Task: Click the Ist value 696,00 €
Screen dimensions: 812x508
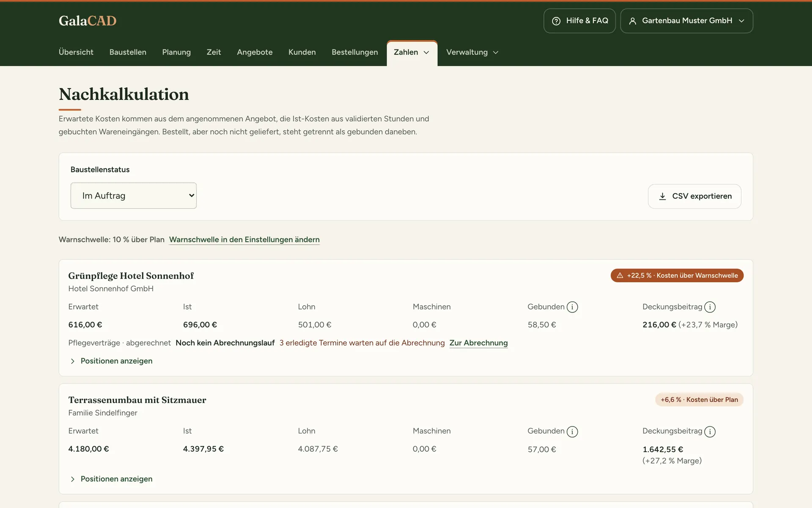Action: pos(200,325)
